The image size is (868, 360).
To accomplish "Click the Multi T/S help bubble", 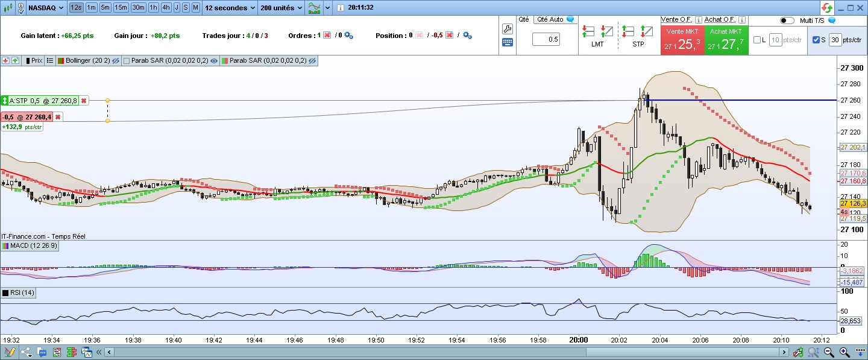I will coord(832,20).
